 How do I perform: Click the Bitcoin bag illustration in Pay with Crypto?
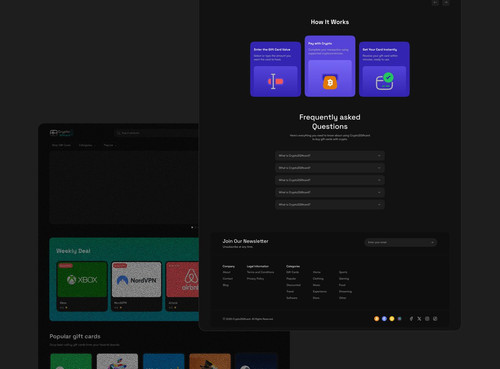(330, 82)
